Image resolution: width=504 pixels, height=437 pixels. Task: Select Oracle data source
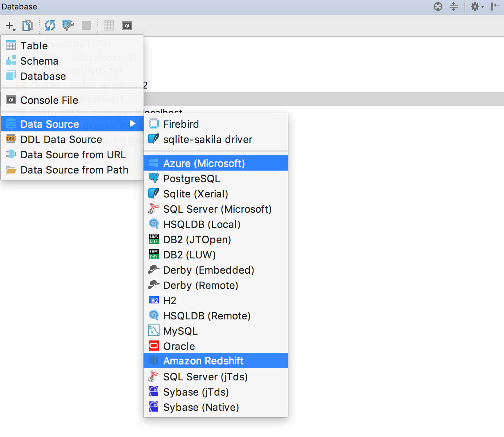pyautogui.click(x=216, y=346)
